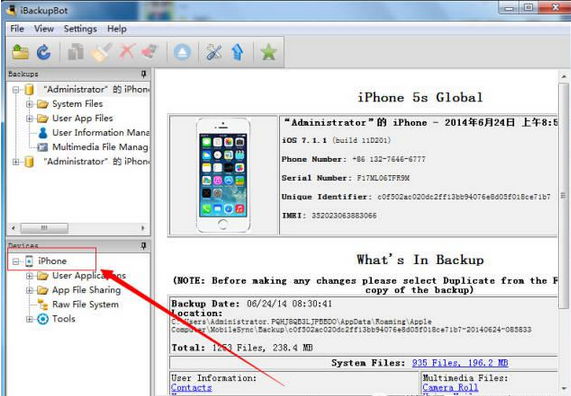Click the Tools gear icon in Devices

tap(43, 319)
